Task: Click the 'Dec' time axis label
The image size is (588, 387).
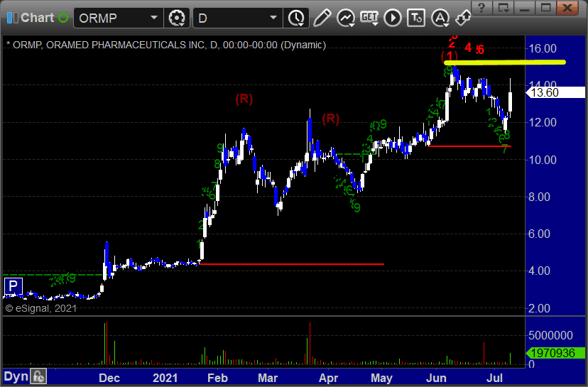Action: coord(109,378)
